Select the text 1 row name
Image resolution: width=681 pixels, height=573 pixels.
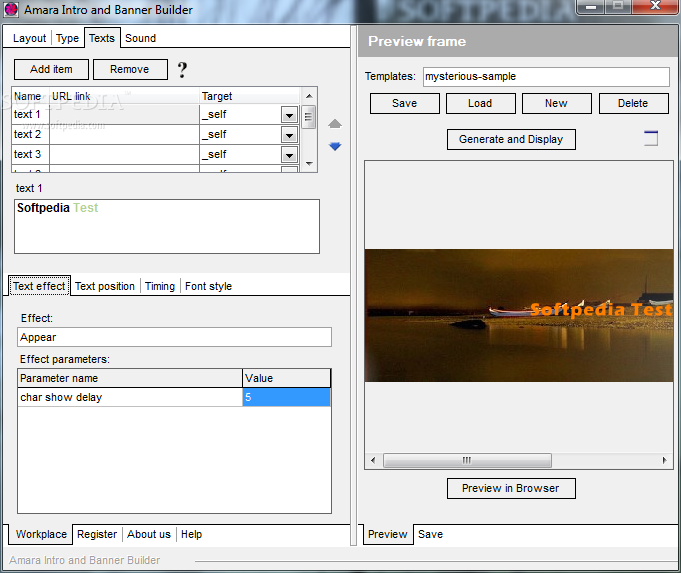[30, 114]
